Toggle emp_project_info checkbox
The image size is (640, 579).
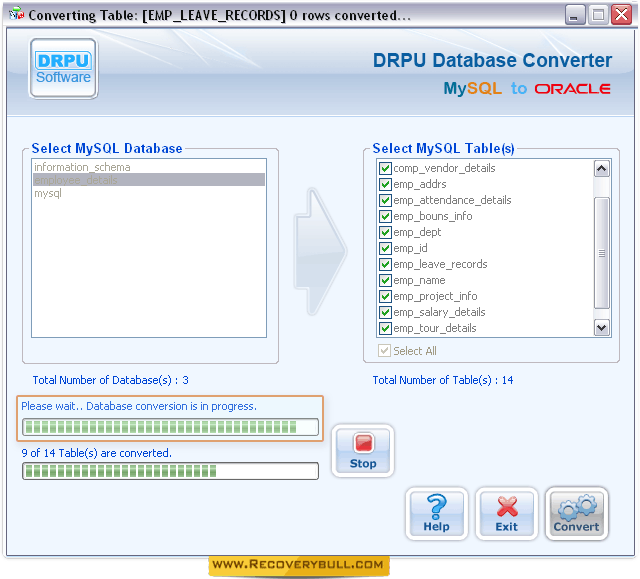pyautogui.click(x=385, y=296)
